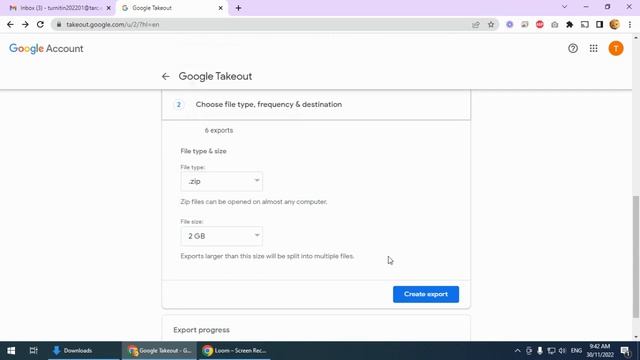Toggle the browser side panel icon
This screenshot has height=360, width=640.
tap(599, 24)
